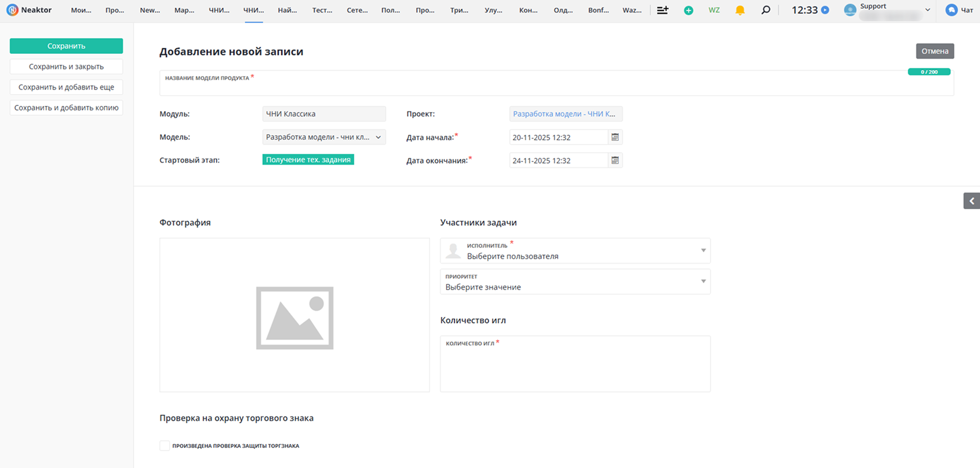The width and height of the screenshot is (980, 468).
Task: Switch to the Тест... tab
Action: tap(322, 10)
